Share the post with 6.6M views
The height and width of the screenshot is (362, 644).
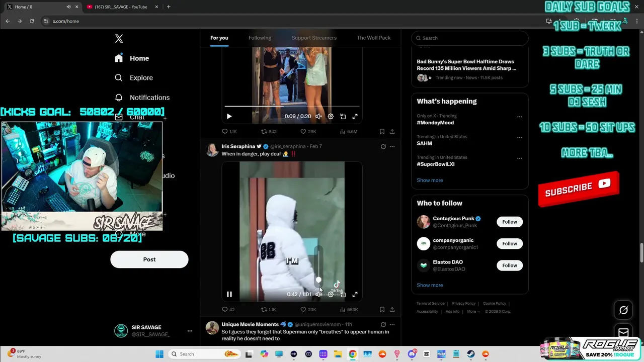pos(392,131)
